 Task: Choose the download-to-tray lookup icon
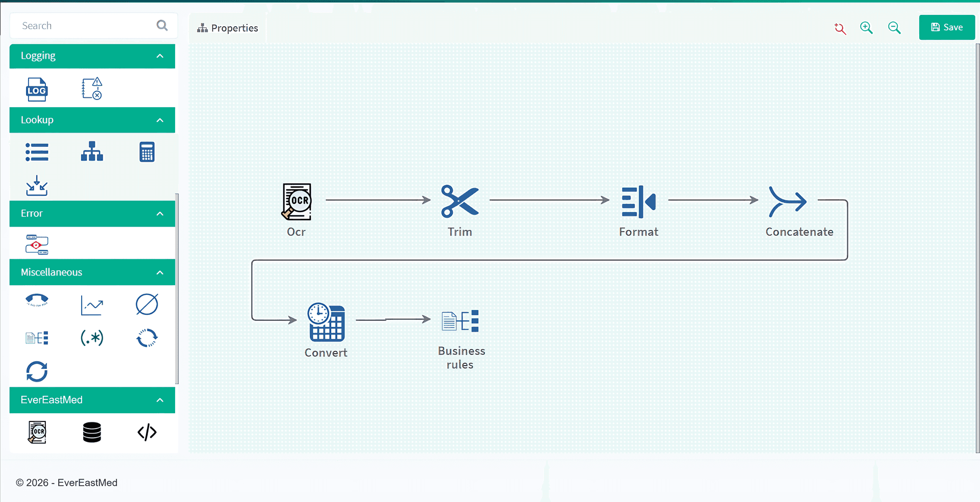[x=37, y=186]
